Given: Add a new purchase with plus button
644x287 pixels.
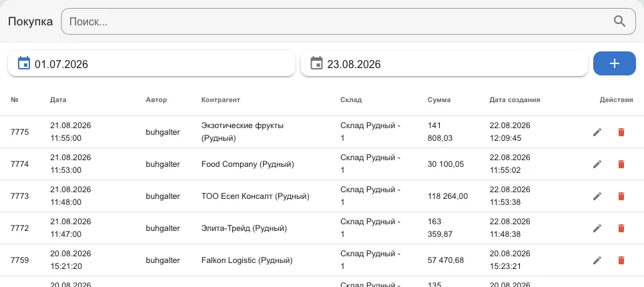Looking at the screenshot, I should pyautogui.click(x=615, y=63).
